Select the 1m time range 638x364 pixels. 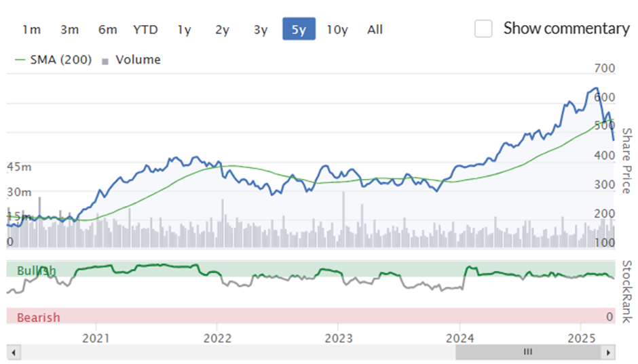[31, 29]
